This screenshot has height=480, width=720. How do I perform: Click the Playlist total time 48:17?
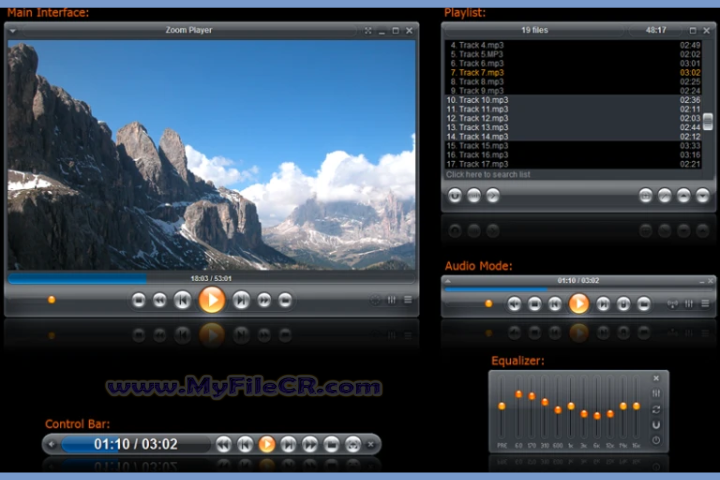tap(656, 30)
